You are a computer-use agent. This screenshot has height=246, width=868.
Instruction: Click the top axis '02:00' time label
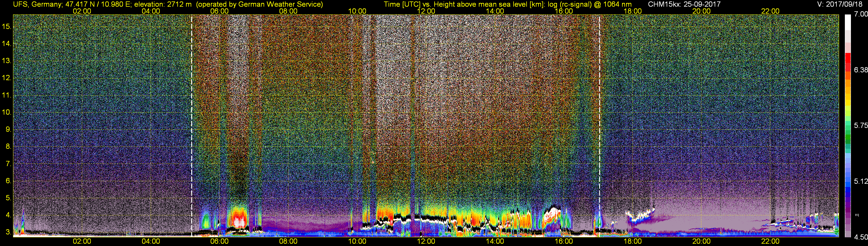(x=82, y=11)
